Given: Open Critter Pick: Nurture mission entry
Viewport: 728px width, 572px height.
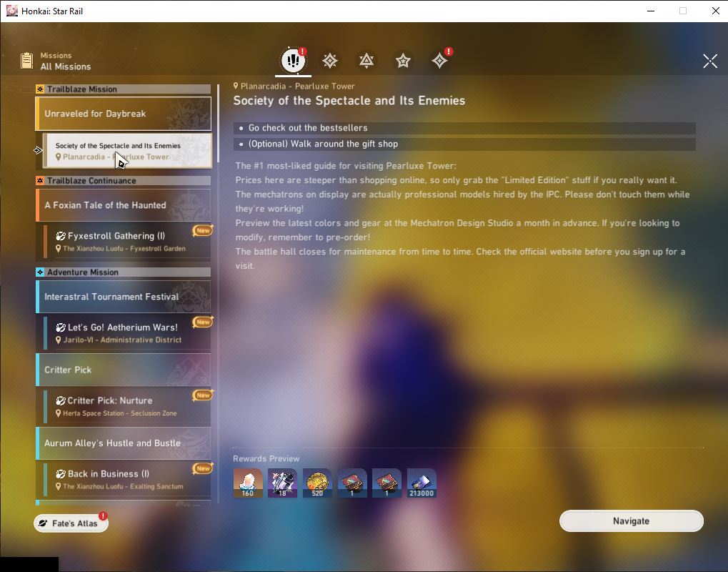Looking at the screenshot, I should click(x=127, y=407).
